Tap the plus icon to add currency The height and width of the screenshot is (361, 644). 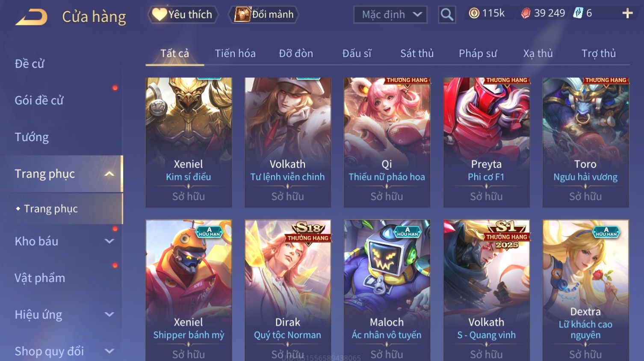click(627, 14)
